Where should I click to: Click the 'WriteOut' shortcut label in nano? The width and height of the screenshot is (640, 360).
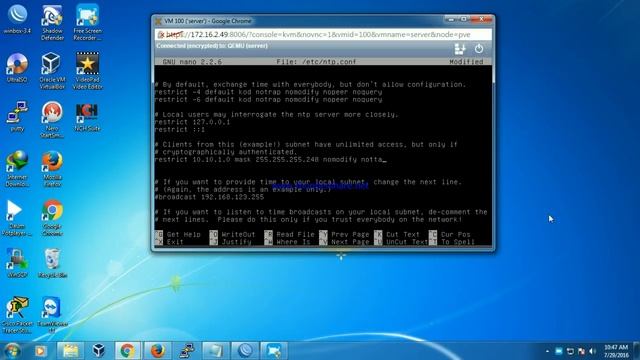point(238,235)
